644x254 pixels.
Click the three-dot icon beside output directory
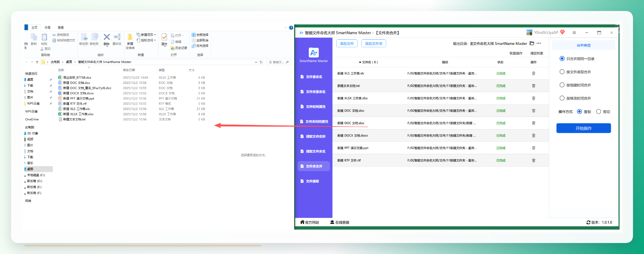coord(539,43)
